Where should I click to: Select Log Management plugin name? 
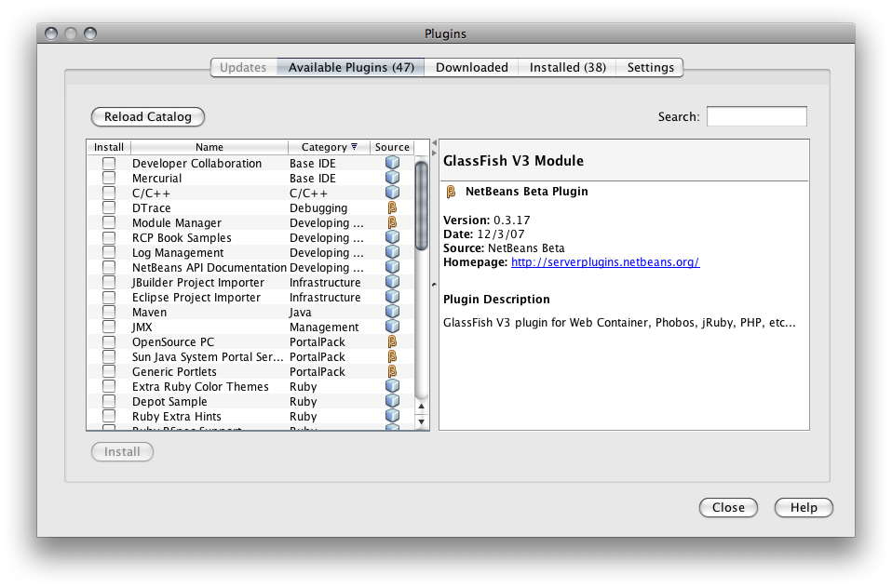coord(178,252)
